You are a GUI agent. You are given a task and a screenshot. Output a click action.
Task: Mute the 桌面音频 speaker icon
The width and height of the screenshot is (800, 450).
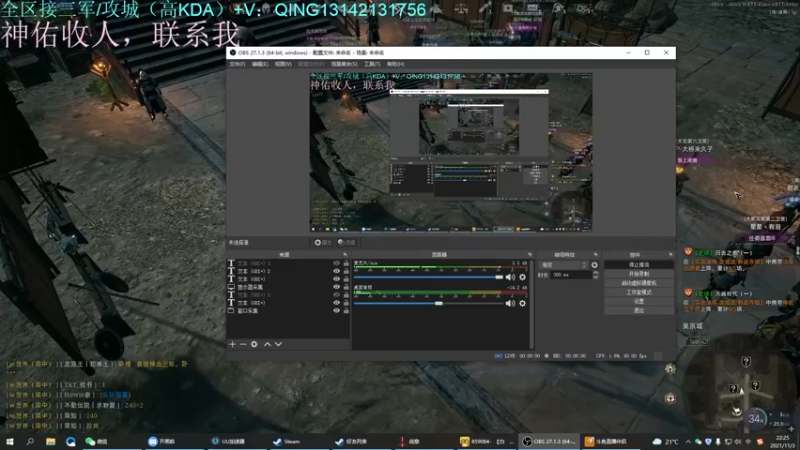pos(510,303)
